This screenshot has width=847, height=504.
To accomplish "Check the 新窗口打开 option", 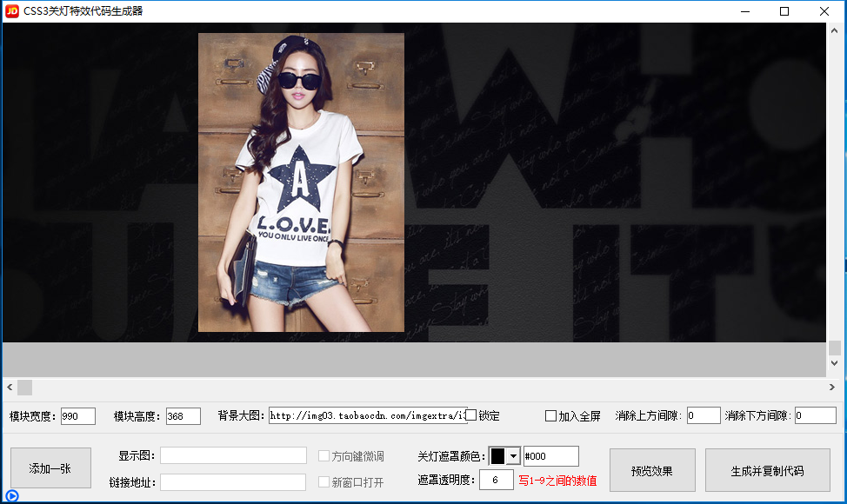I will coord(323,481).
